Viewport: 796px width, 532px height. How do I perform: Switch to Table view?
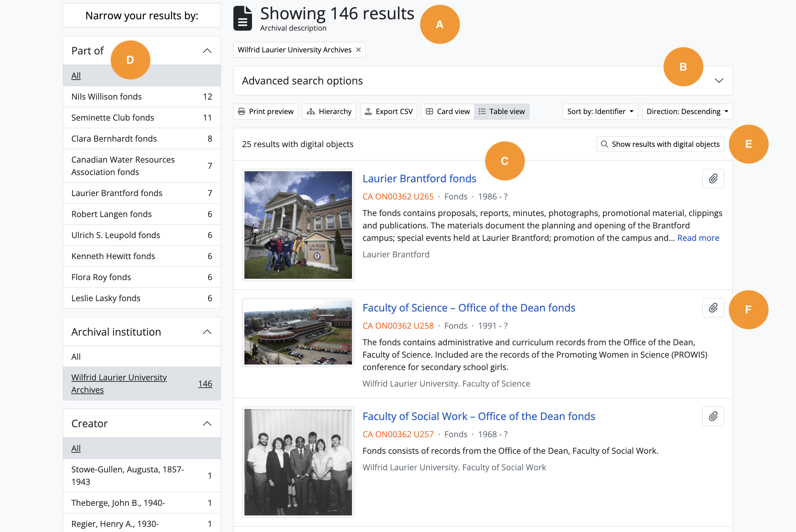pos(502,112)
